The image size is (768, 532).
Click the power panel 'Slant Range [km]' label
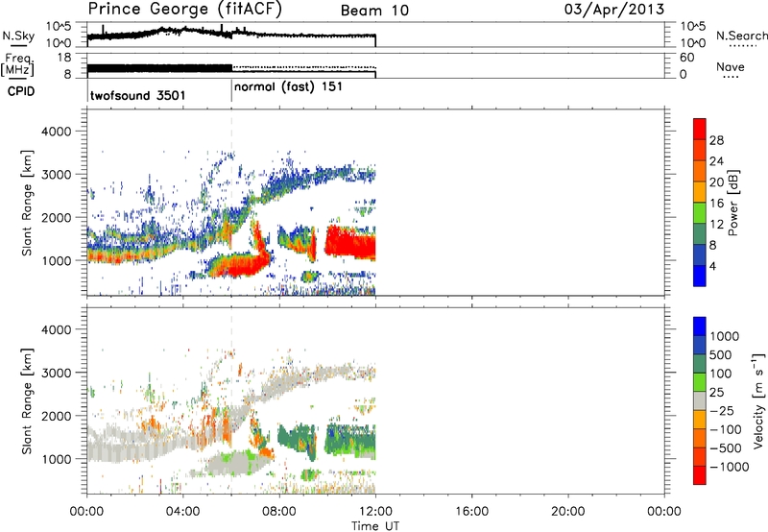click(27, 203)
